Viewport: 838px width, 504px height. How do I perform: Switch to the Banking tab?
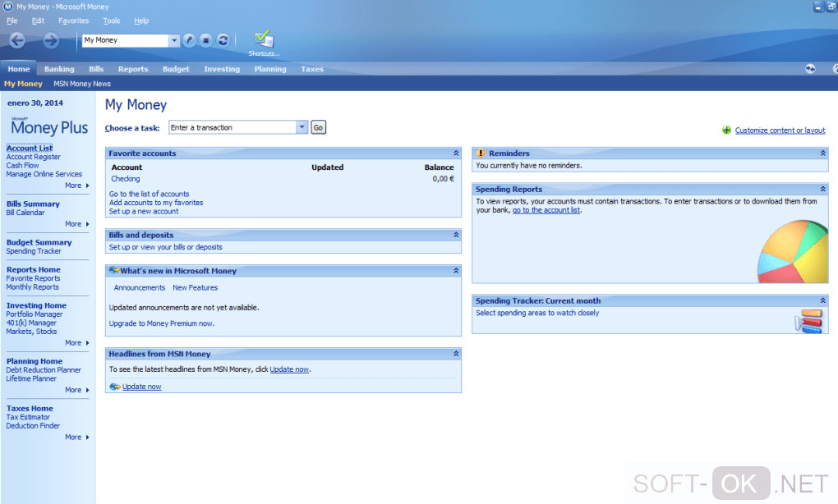59,69
